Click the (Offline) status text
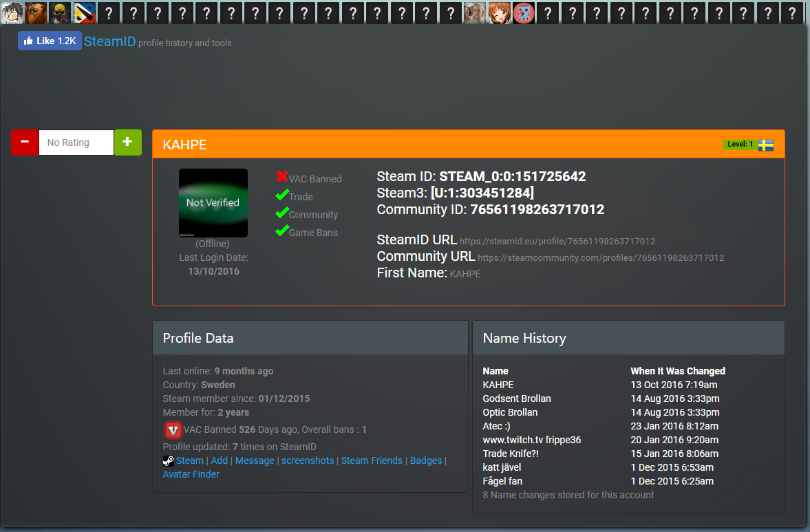810x532 pixels. coord(213,244)
